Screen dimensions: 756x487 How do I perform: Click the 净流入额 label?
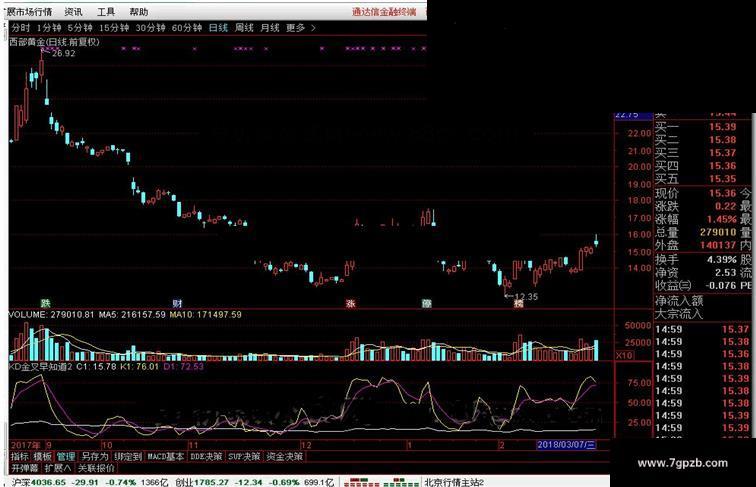pyautogui.click(x=679, y=301)
